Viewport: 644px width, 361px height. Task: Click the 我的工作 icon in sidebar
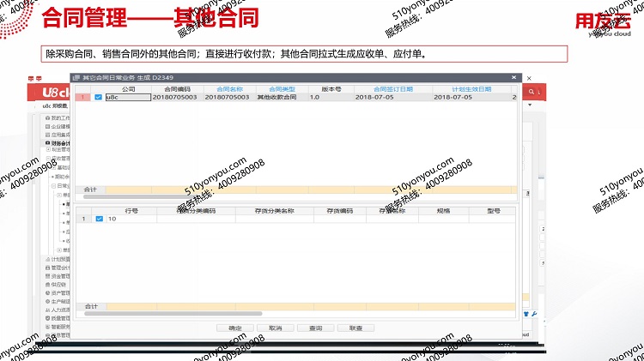pyautogui.click(x=46, y=117)
